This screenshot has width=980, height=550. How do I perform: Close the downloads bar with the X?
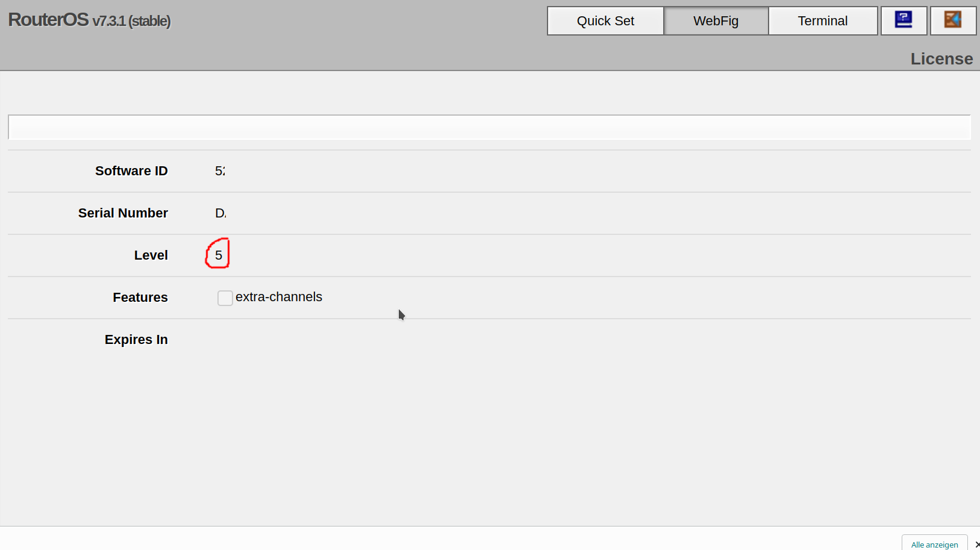(977, 544)
